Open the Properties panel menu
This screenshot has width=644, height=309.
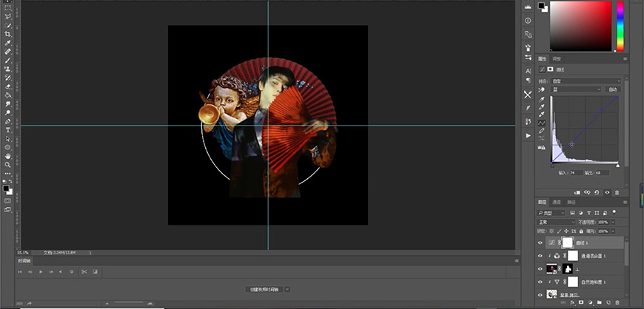click(625, 59)
